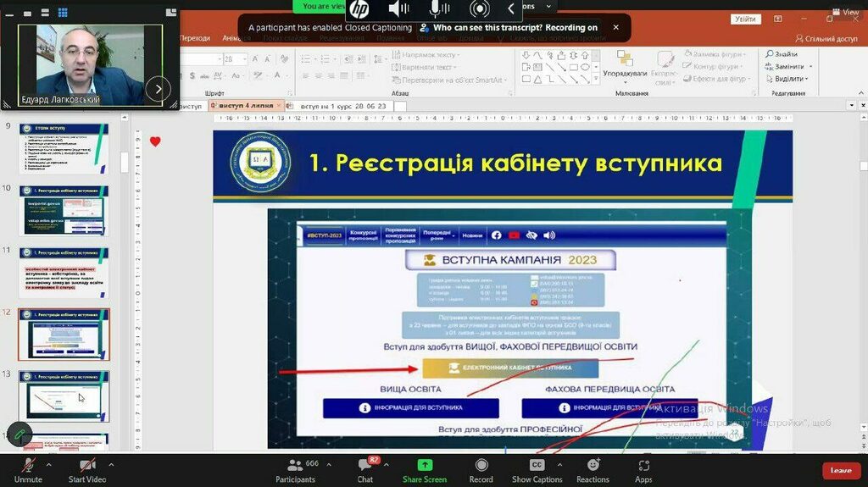868x487 pixels.
Task: Click the green Share Screen icon
Action: click(425, 466)
